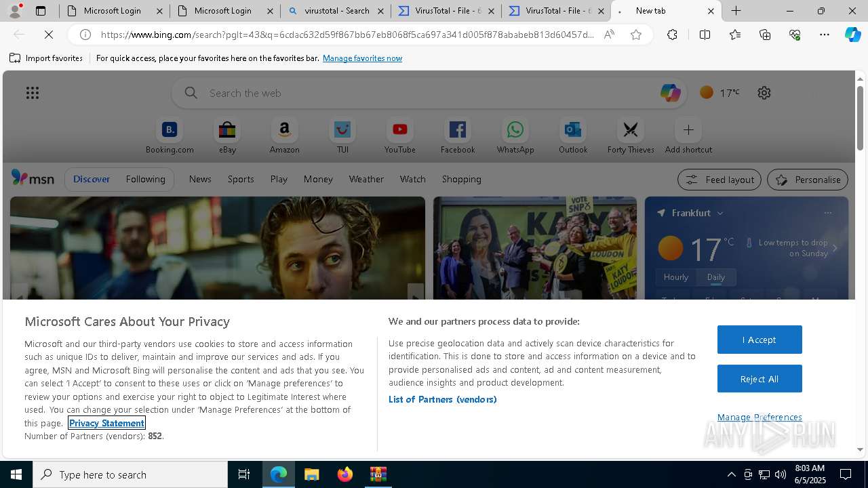The width and height of the screenshot is (868, 488).
Task: Toggle Split screen view
Action: tap(705, 35)
